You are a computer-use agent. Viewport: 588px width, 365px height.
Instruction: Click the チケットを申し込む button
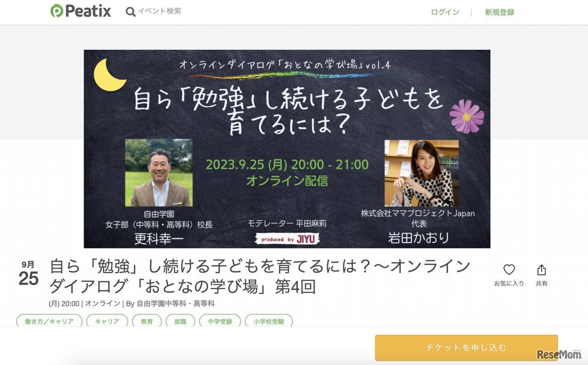coord(466,348)
